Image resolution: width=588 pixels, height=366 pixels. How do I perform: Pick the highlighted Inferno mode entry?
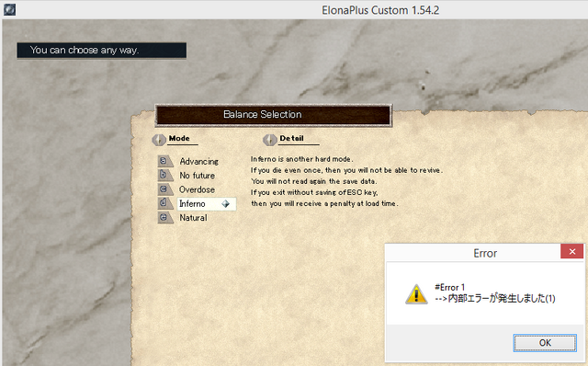pyautogui.click(x=206, y=204)
